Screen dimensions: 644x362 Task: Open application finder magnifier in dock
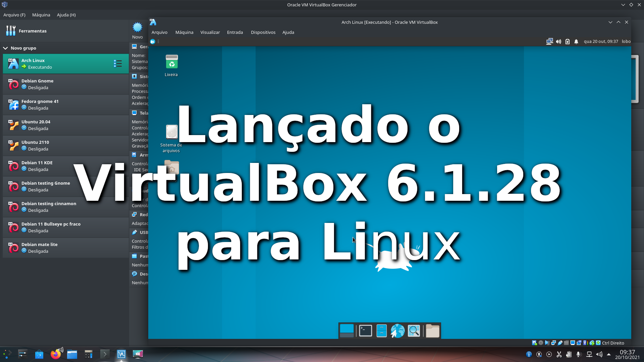414,331
